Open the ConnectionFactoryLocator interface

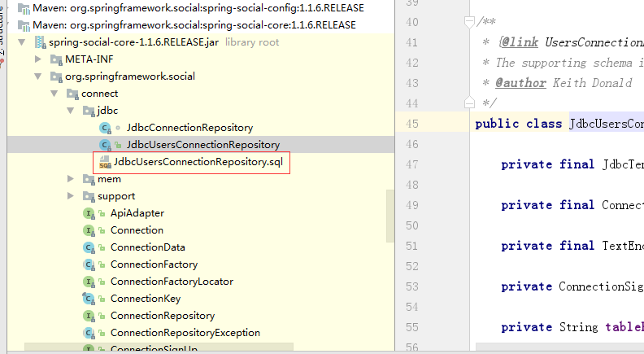point(172,282)
